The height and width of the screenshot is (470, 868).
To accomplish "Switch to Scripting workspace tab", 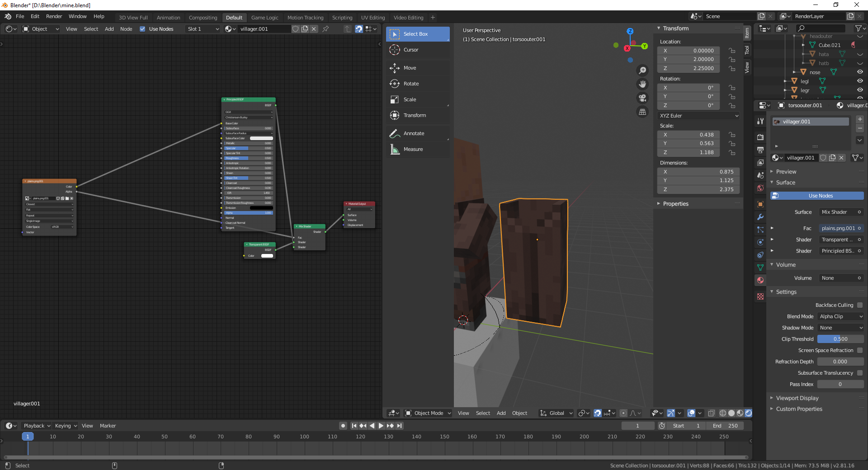I will (342, 18).
